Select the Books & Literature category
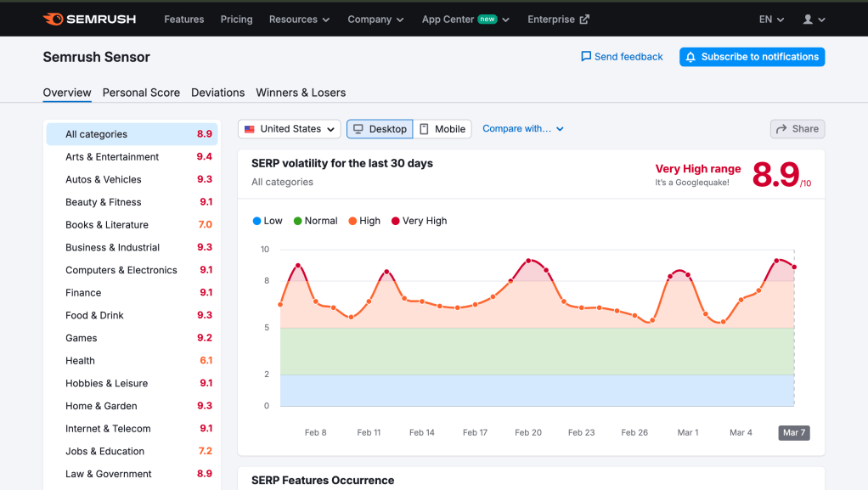This screenshot has width=868, height=490. tap(107, 225)
